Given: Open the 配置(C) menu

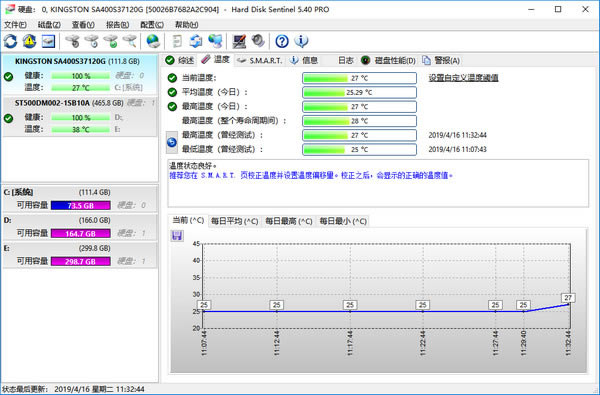Looking at the screenshot, I should tap(152, 24).
